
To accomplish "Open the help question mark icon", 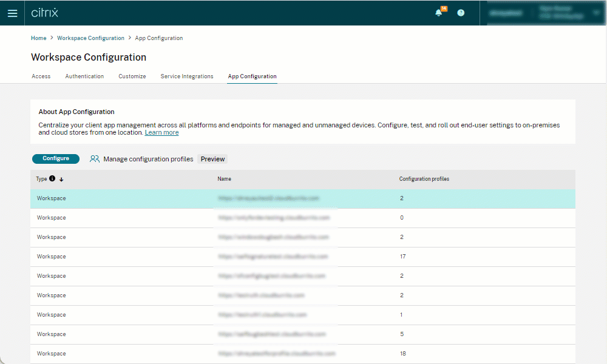I will click(461, 13).
